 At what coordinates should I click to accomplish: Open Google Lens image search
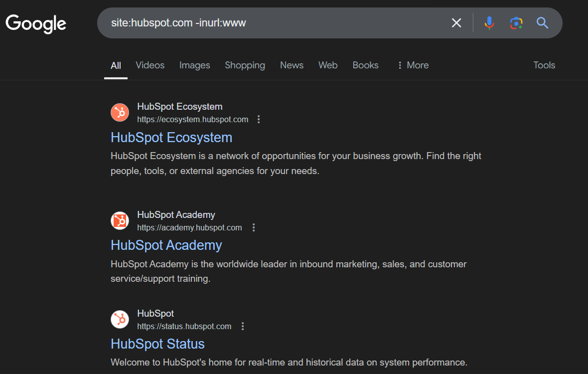click(516, 23)
